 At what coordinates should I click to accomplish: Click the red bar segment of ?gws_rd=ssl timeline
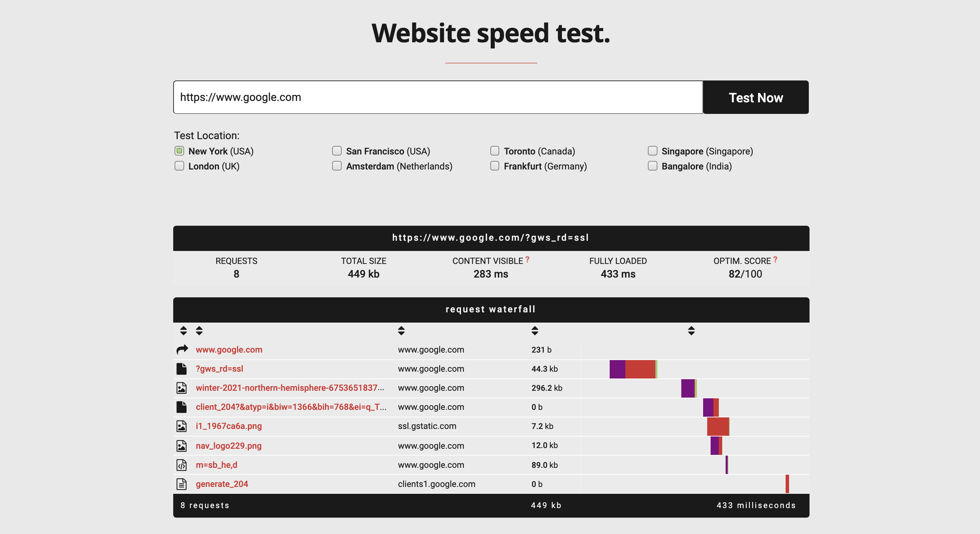tap(640, 369)
